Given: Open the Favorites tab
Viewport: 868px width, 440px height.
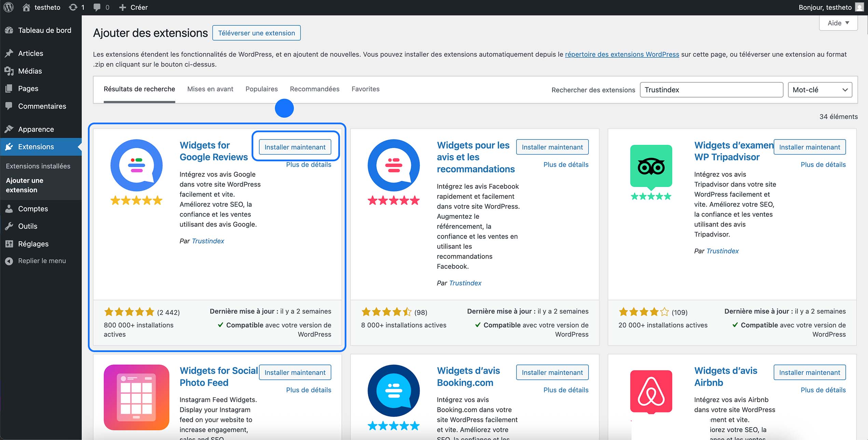Looking at the screenshot, I should (x=365, y=89).
